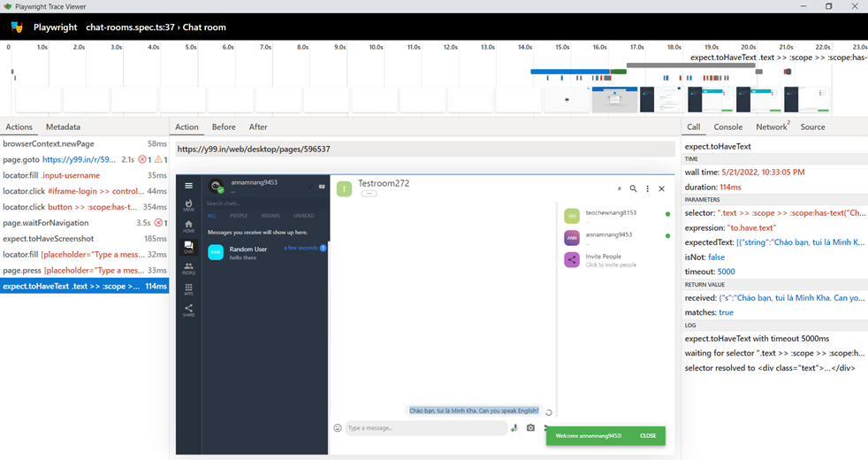Click CLOSE on the welcome toast
The height and width of the screenshot is (460, 868).
coord(648,436)
